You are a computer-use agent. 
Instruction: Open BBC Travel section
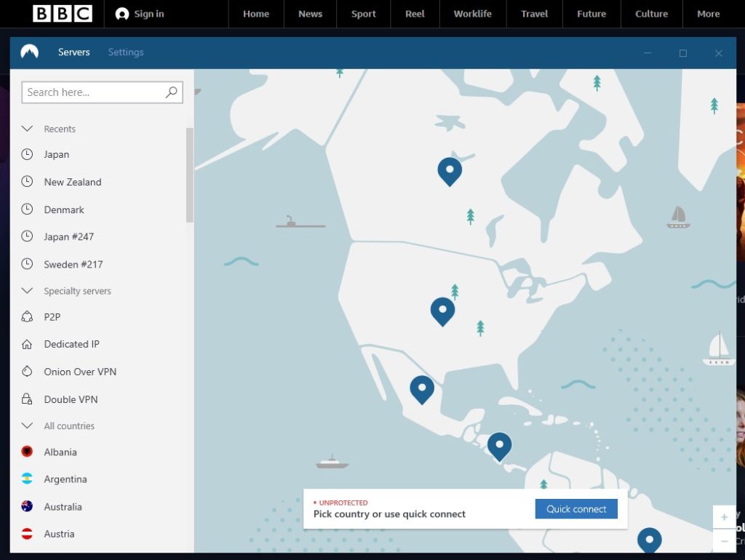click(535, 14)
